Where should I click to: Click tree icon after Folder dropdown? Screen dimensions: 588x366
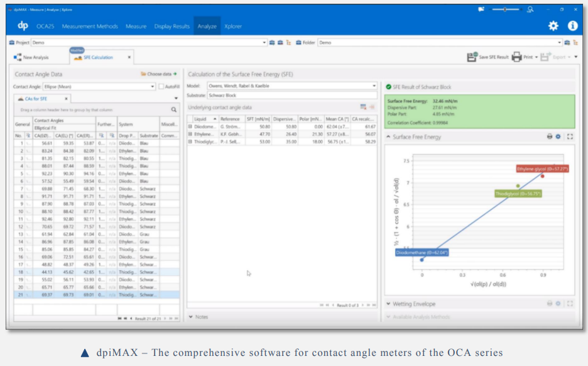[575, 42]
